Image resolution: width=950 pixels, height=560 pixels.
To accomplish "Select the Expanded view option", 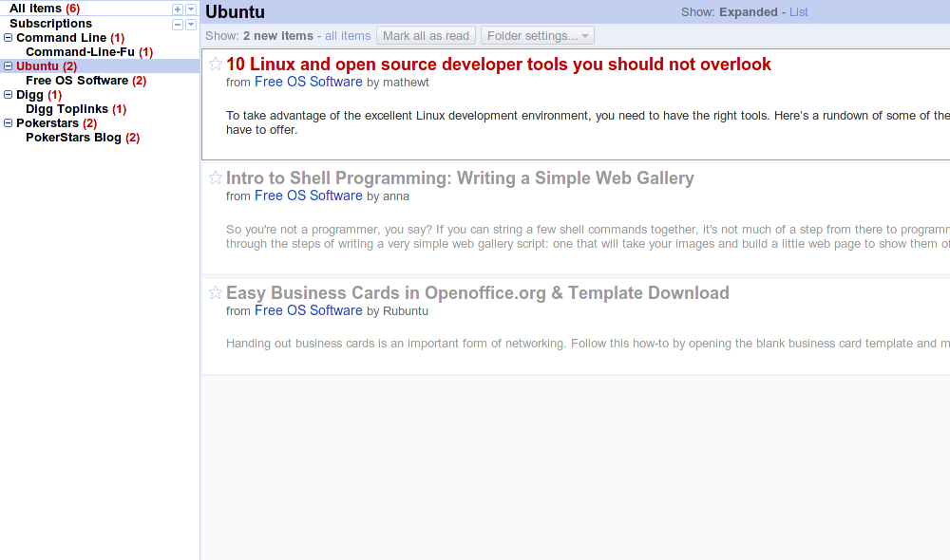I will pos(749,12).
